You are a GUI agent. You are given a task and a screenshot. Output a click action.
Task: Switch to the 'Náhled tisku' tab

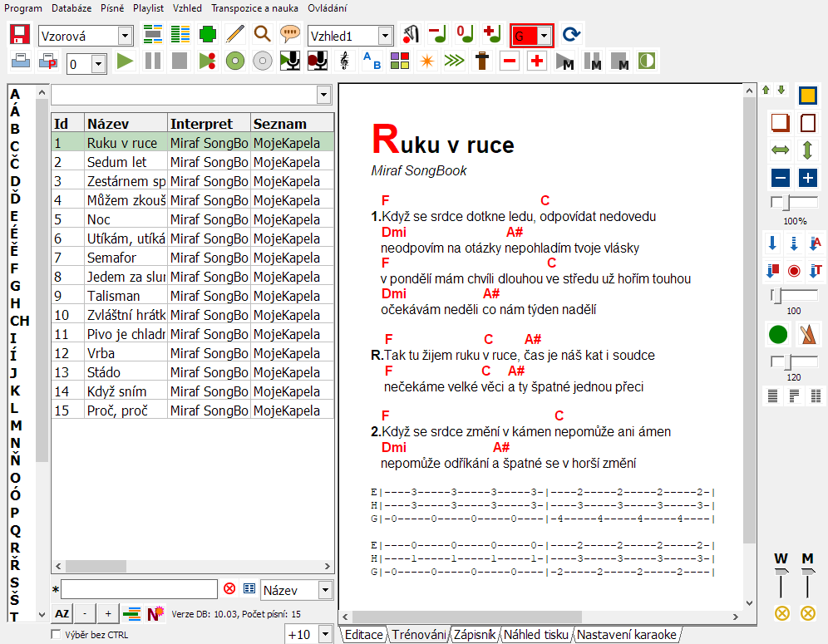tap(536, 635)
